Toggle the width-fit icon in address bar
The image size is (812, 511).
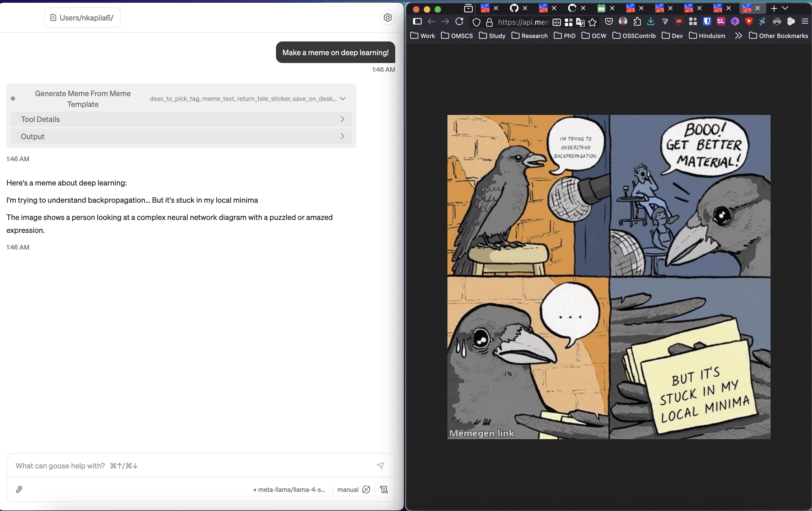557,22
